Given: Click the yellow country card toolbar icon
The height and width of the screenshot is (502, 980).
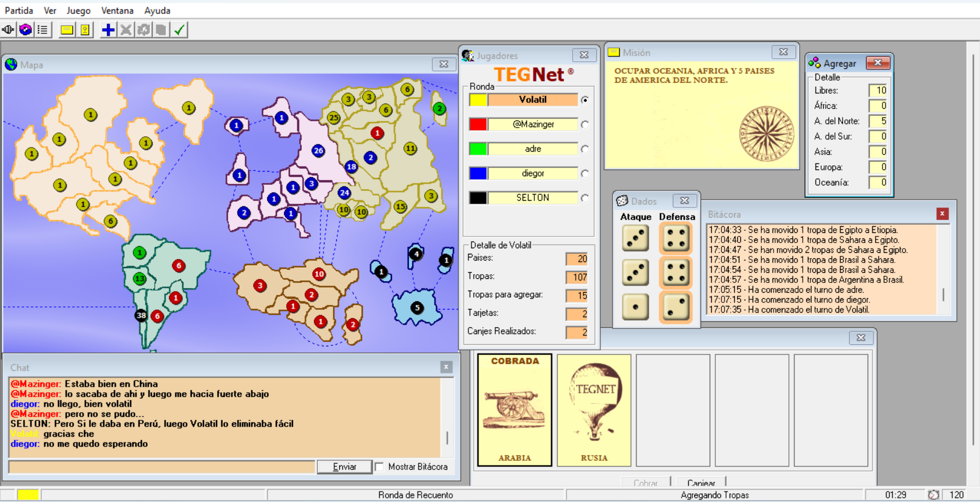Looking at the screenshot, I should click(x=85, y=30).
